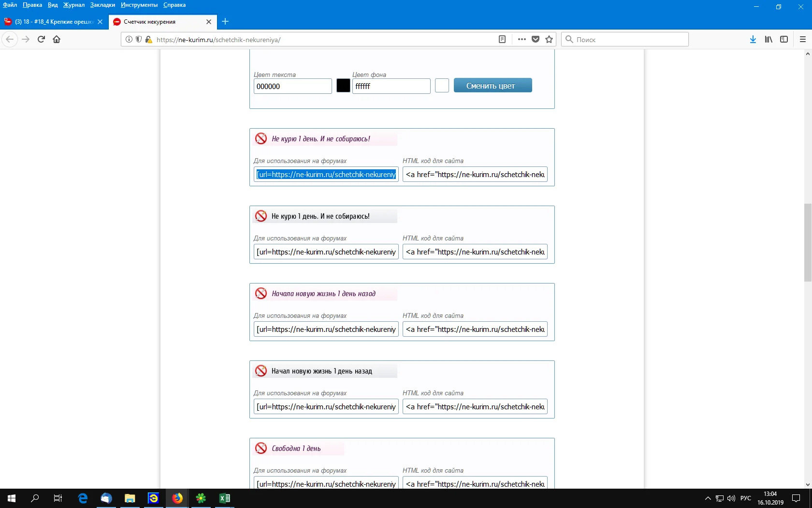Click the black text color swatch
The image size is (812, 508).
pyautogui.click(x=343, y=86)
